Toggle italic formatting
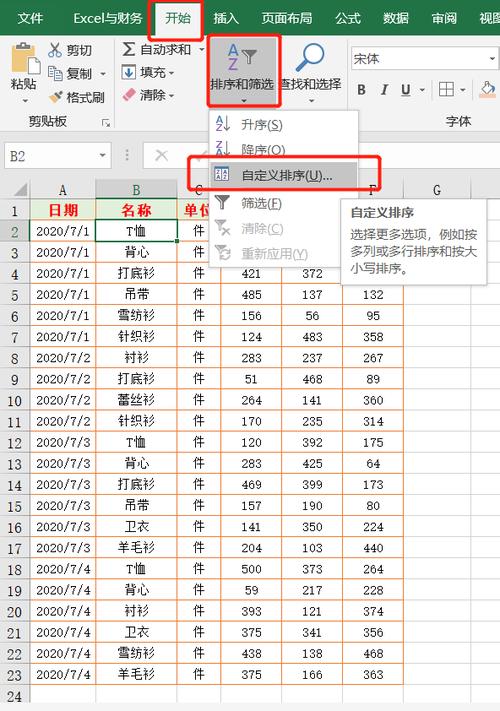Viewport: 500px width, 711px height. tap(384, 90)
